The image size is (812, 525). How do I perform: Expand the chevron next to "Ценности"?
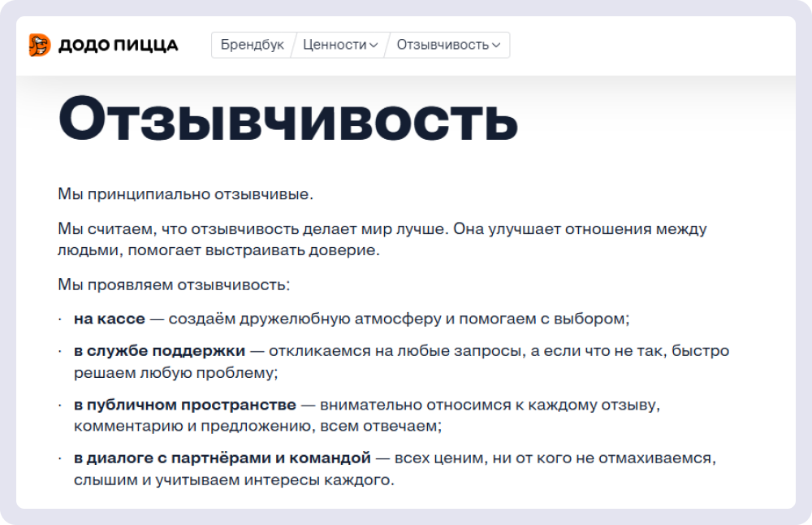coord(374,46)
